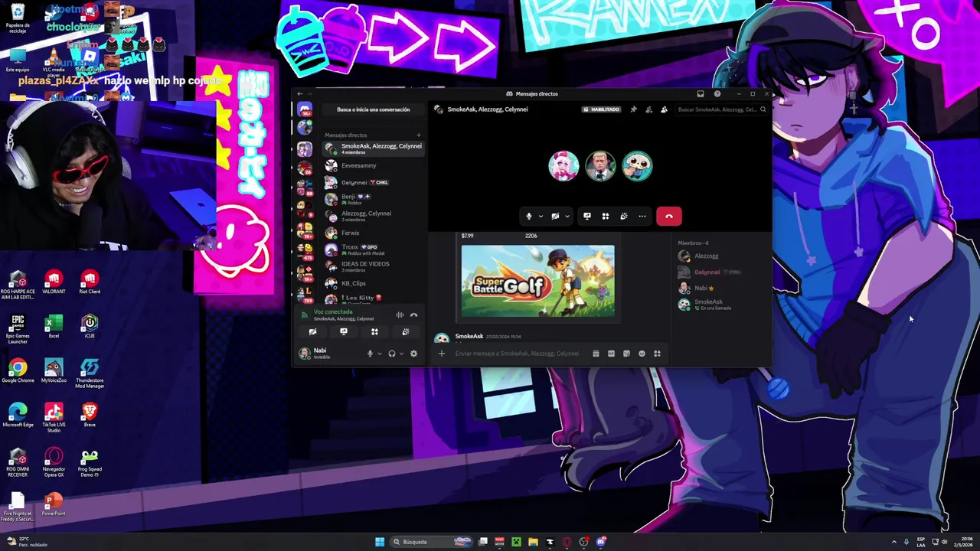This screenshot has width=980, height=551.
Task: Show hidden system tray icons
Action: point(893,542)
